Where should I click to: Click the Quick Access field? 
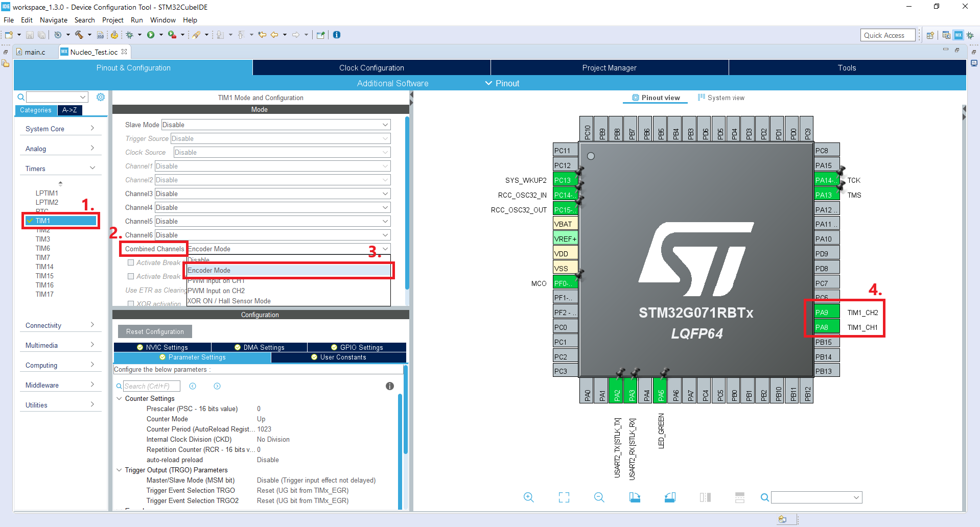888,35
